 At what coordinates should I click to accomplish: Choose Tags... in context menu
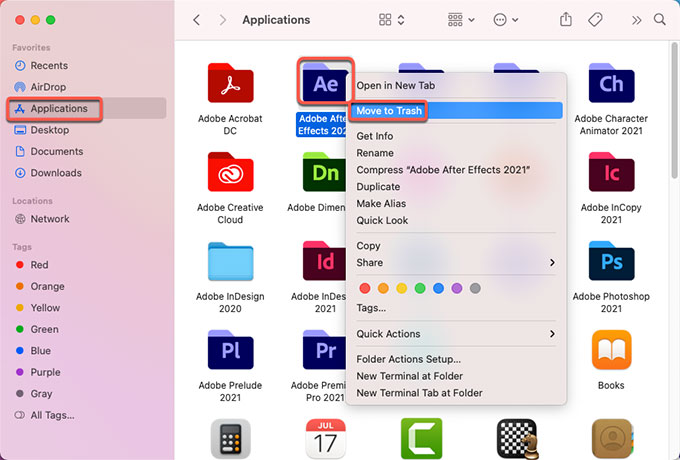[456, 308]
